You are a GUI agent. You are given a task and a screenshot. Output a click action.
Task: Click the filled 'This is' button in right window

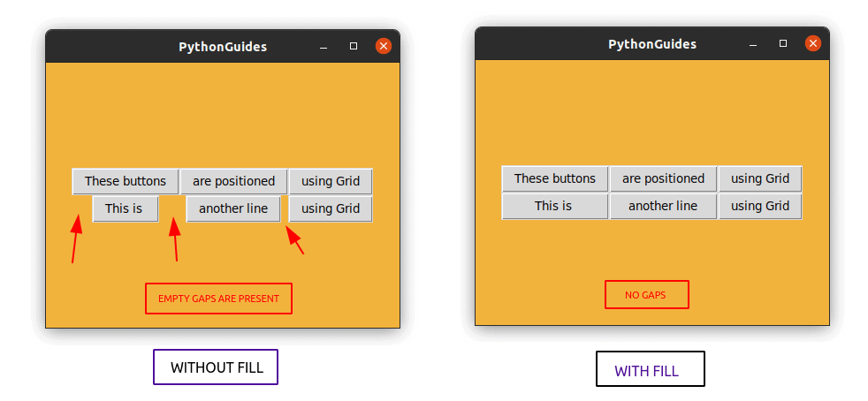(x=555, y=207)
